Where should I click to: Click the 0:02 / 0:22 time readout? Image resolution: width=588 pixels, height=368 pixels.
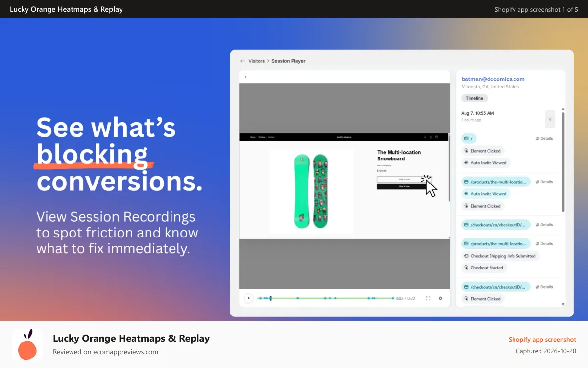click(x=405, y=298)
